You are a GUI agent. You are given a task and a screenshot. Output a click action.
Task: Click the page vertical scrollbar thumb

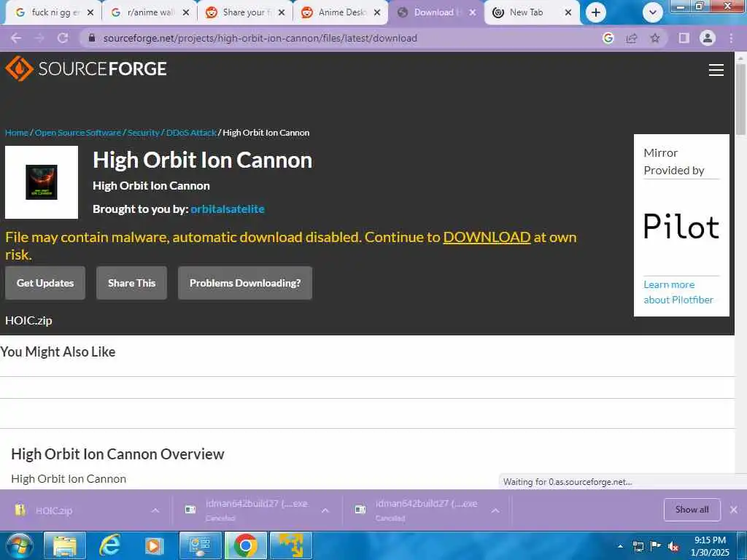pyautogui.click(x=741, y=99)
